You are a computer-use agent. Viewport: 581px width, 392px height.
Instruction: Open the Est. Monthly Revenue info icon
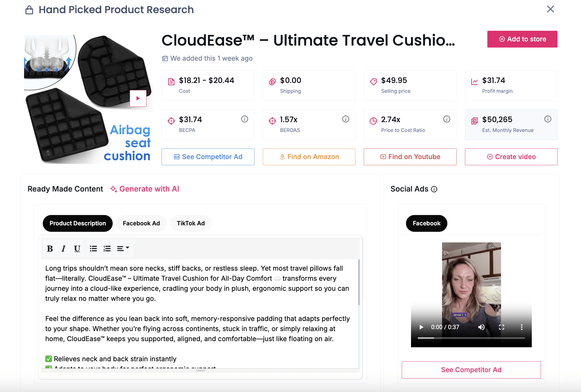[x=548, y=119]
